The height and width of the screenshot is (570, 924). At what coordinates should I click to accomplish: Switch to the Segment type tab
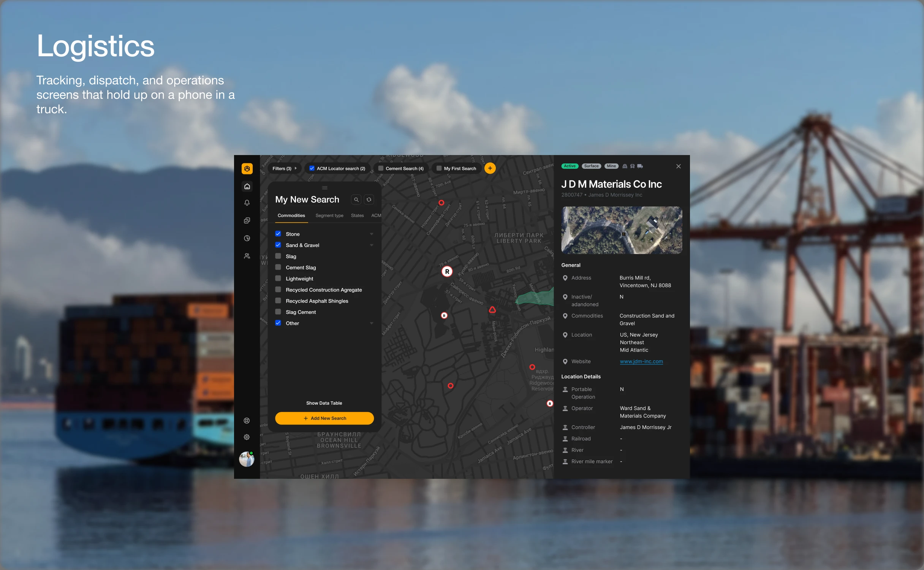click(x=329, y=215)
